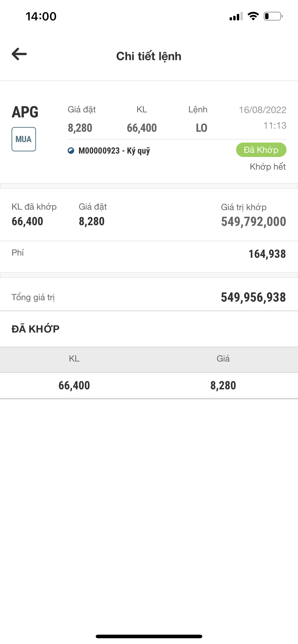Tap the cellular signal bars icon
This screenshot has height=644, width=298.
point(236,17)
